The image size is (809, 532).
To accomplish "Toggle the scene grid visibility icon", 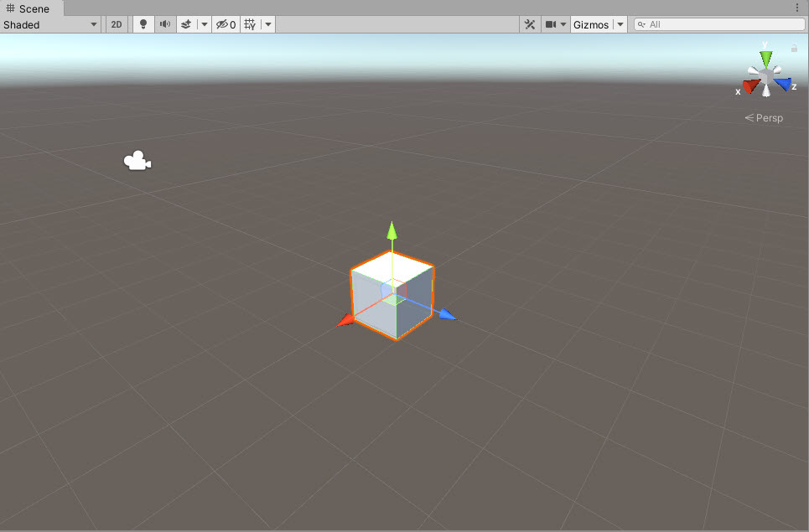I will 250,24.
